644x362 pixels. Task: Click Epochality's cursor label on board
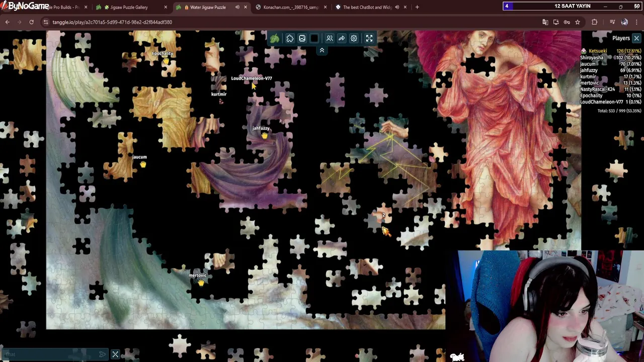(163, 53)
